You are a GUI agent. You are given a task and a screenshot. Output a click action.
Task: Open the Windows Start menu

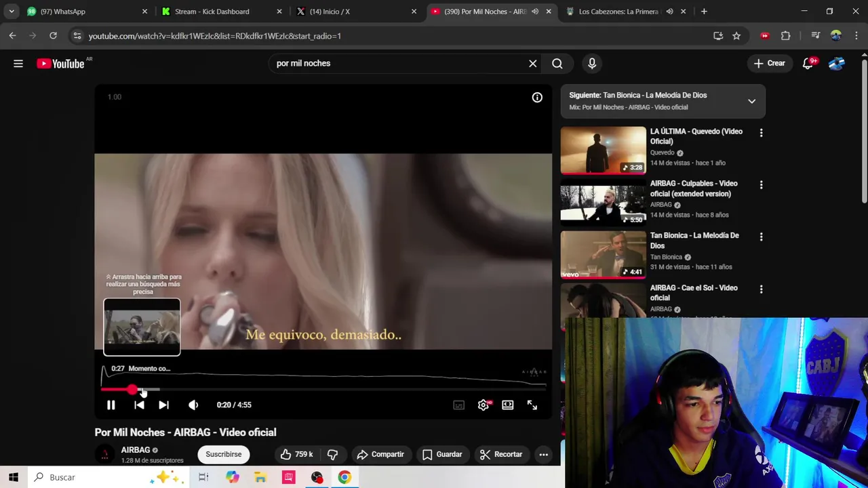point(13,477)
